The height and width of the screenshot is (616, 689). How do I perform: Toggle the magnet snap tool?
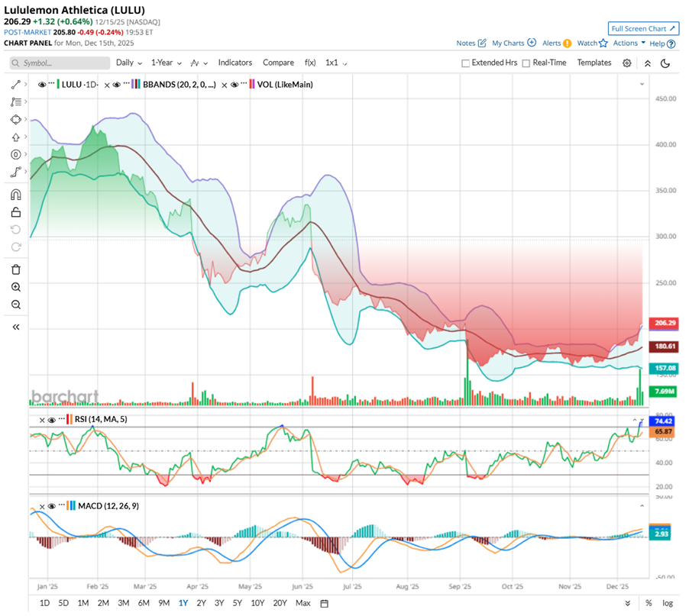[x=16, y=195]
